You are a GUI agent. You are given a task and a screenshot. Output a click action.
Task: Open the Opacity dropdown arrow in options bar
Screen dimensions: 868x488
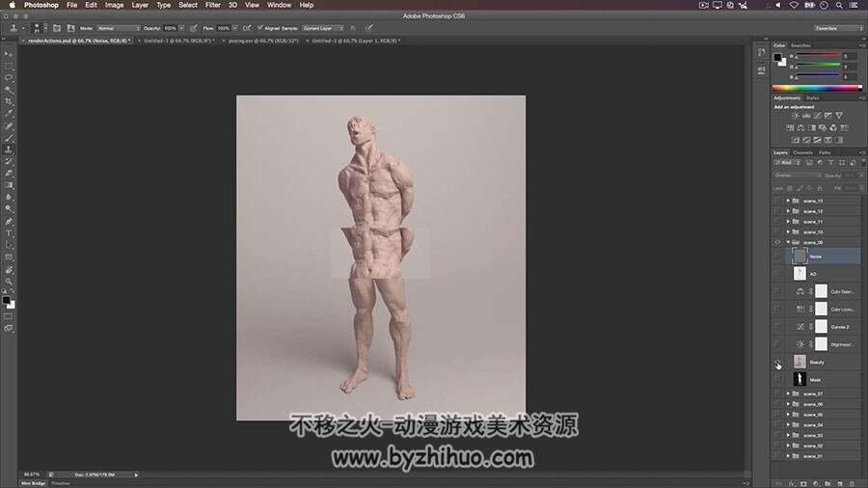coord(181,28)
